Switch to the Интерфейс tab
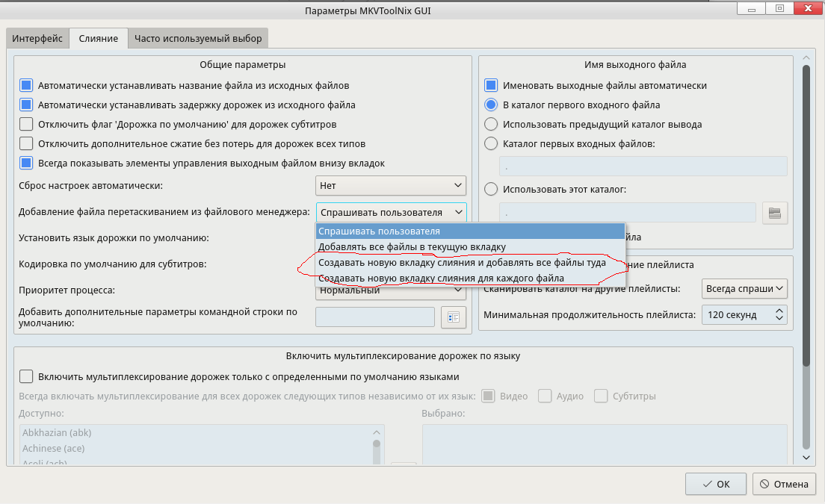This screenshot has width=825, height=504. pyautogui.click(x=37, y=38)
